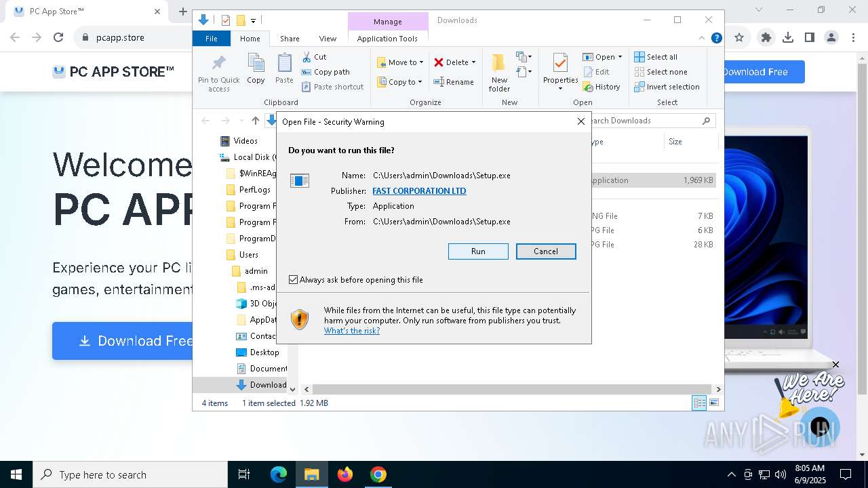Click the Explorer Help question mark icon

716,38
